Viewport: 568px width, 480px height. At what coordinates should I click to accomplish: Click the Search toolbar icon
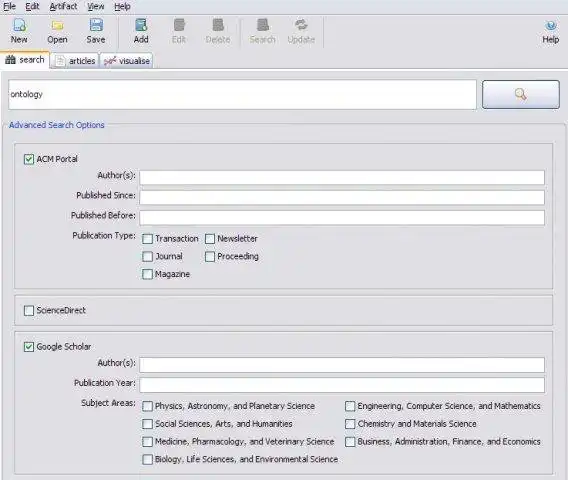263,25
